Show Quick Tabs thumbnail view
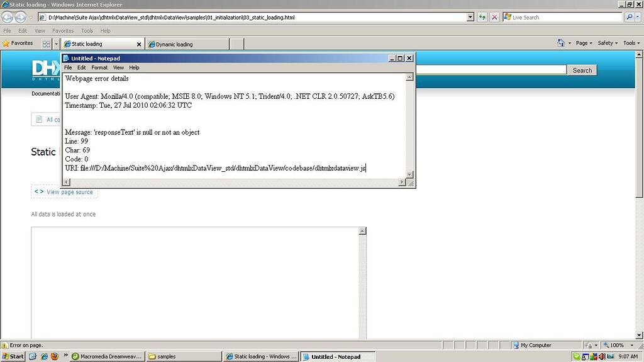 pos(47,43)
